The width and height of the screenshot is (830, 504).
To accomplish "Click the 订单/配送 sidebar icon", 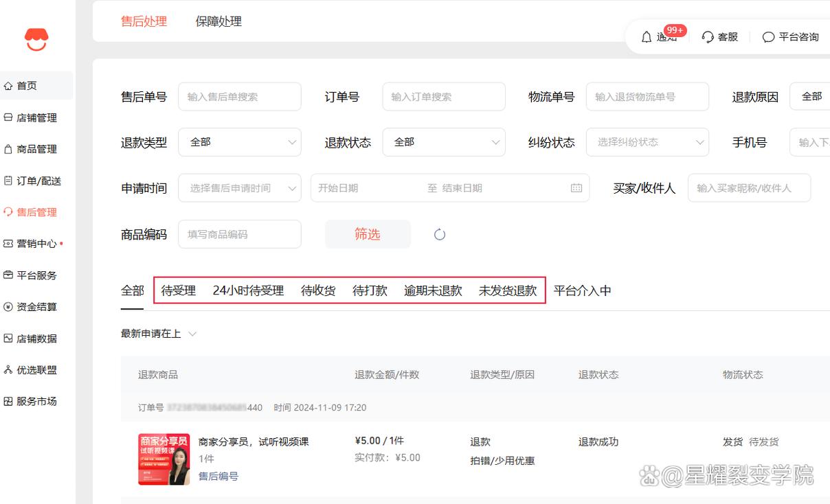I will click(8, 181).
